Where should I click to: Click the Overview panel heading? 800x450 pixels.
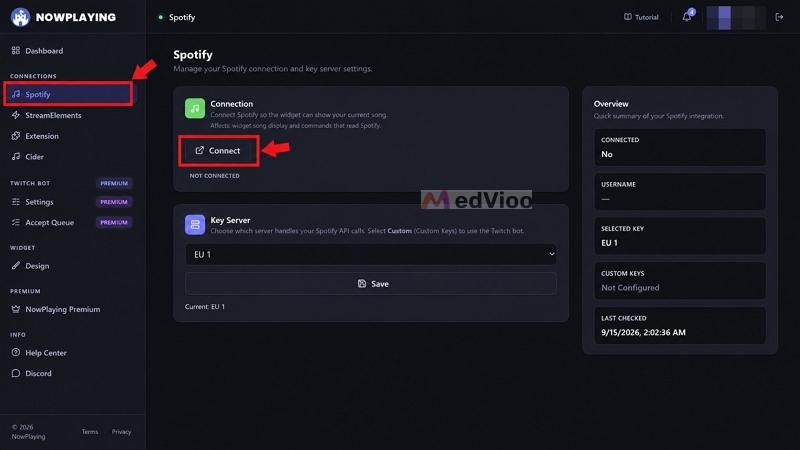(611, 104)
